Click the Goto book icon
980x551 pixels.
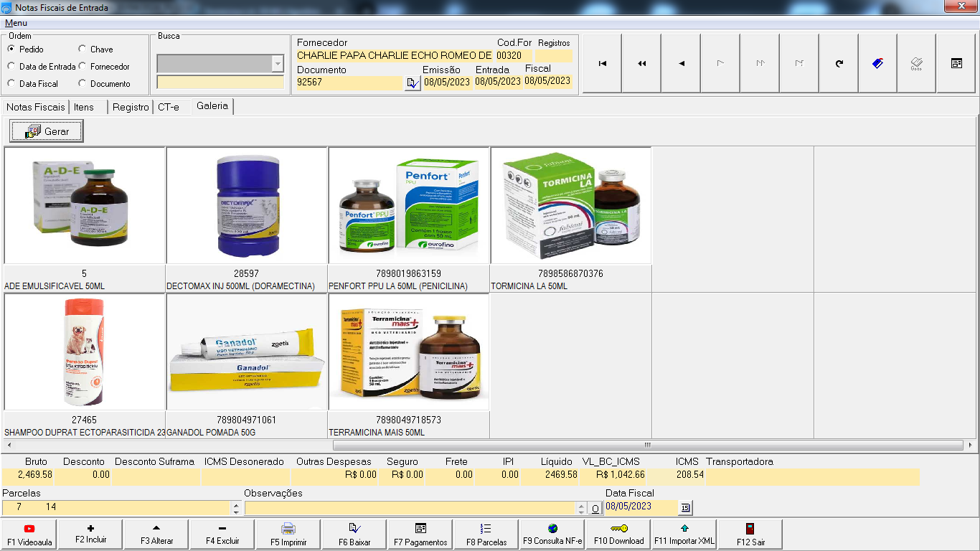[916, 64]
